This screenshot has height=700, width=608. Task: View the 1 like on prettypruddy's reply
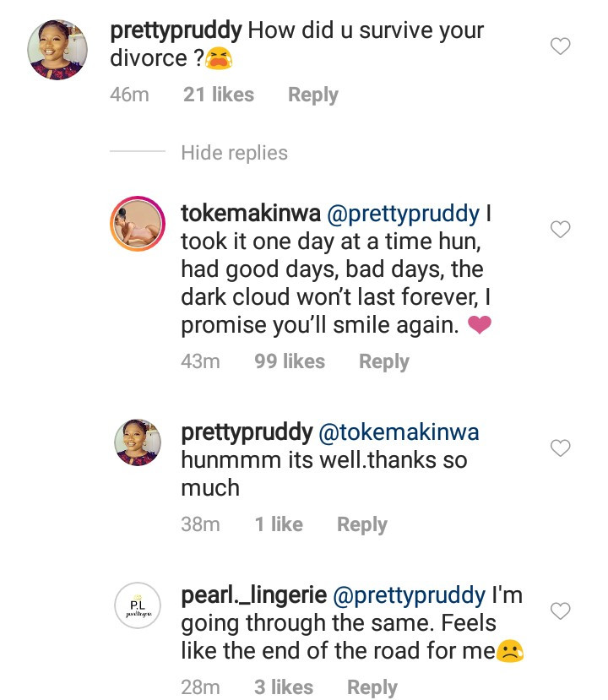coord(279,524)
